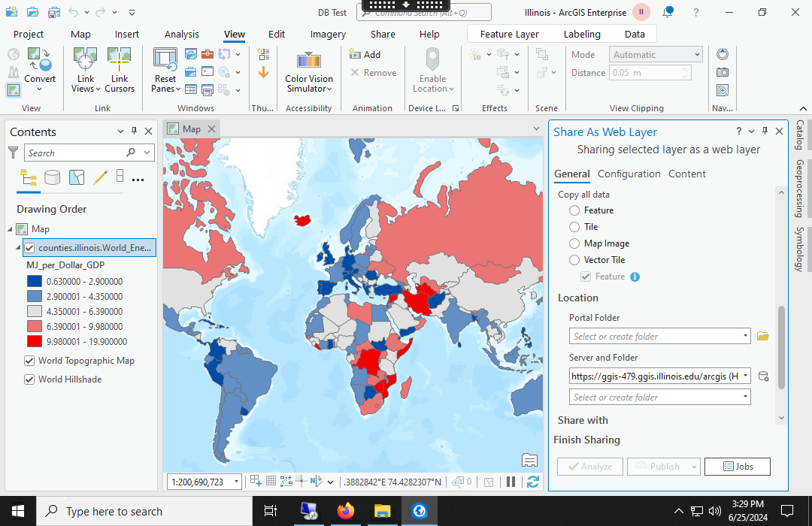
Task: Choose the Vector Tile option
Action: [x=574, y=260]
